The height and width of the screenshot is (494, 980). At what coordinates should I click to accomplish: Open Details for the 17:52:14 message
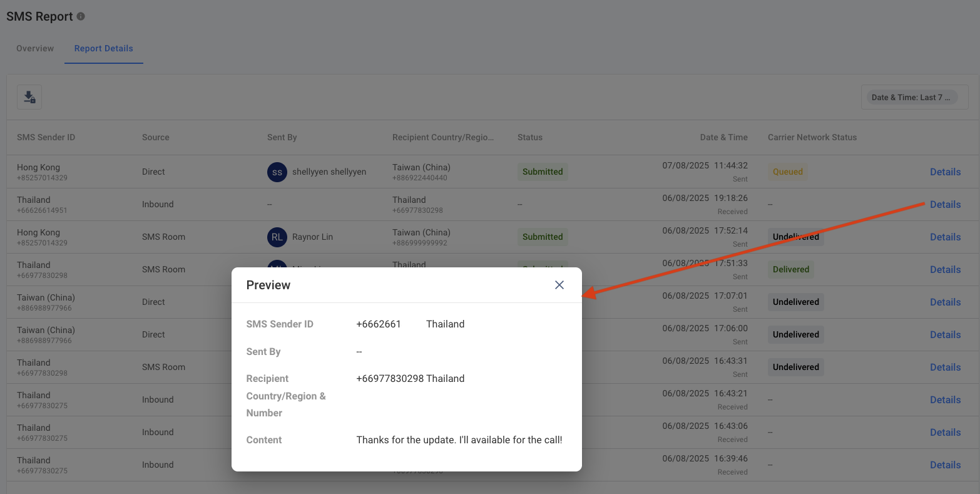[946, 237]
